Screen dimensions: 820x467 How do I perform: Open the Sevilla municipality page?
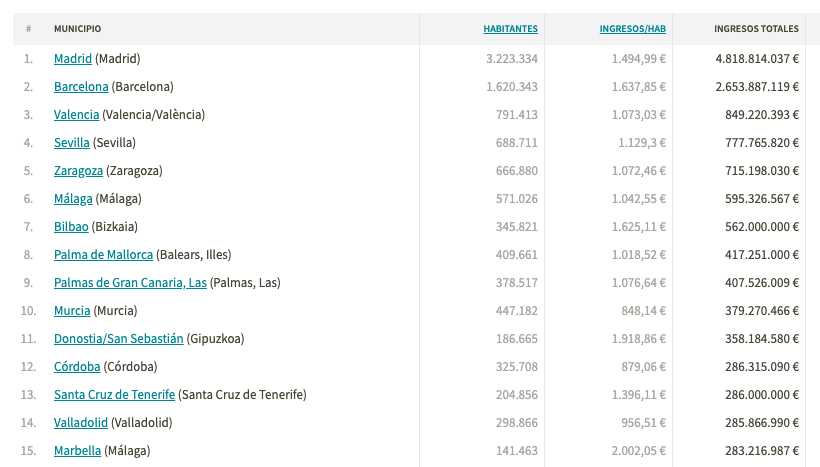click(x=72, y=143)
